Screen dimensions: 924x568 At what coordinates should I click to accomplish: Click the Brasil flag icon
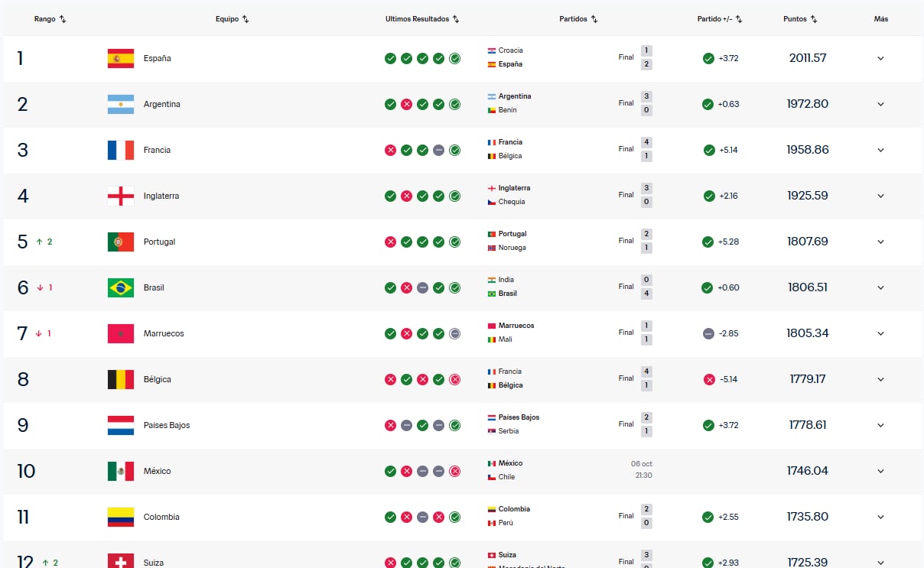pos(121,287)
